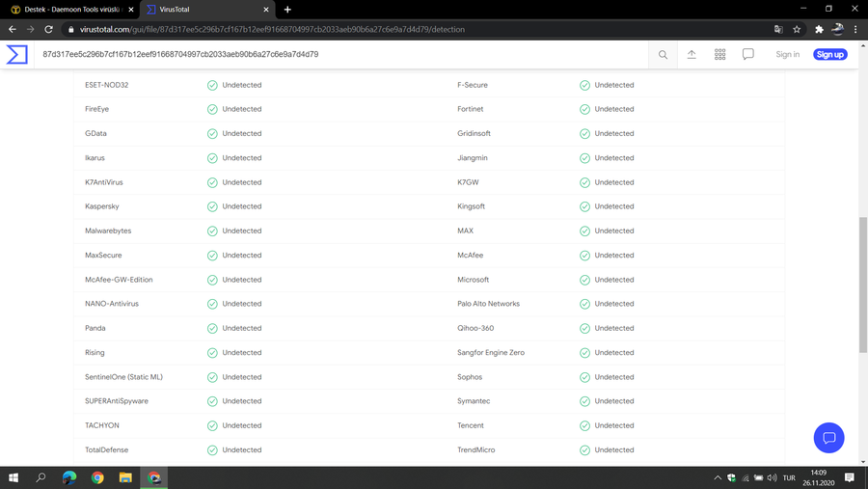
Task: Click Undetected status next to FireEye
Action: point(242,109)
